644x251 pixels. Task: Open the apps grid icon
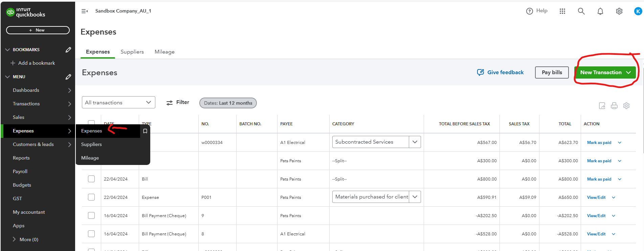(x=562, y=11)
